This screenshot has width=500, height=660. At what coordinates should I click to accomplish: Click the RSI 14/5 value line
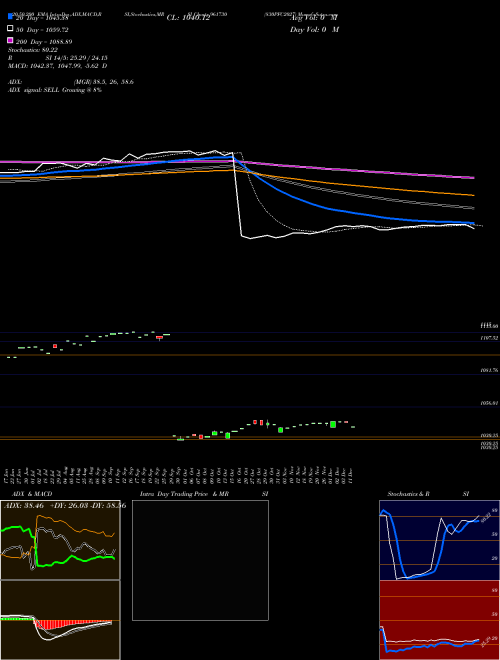pos(58,58)
